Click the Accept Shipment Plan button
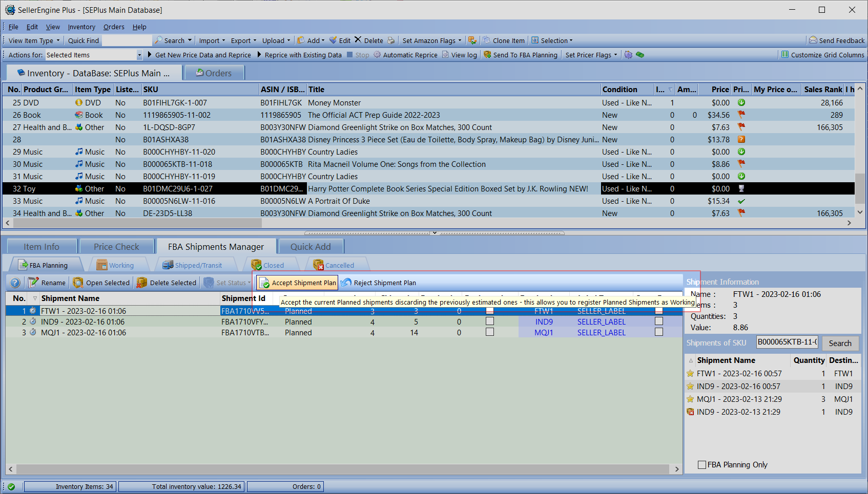 tap(298, 283)
